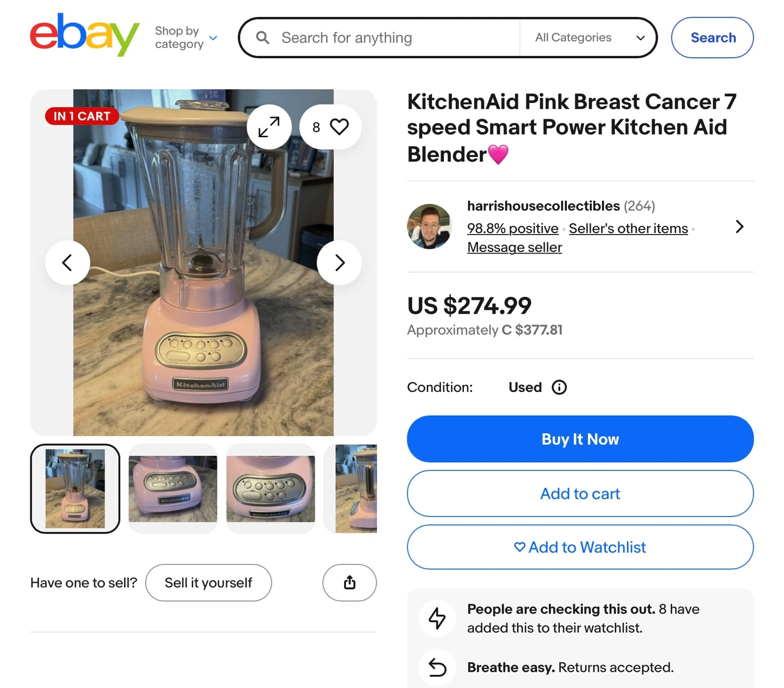
Task: Click the share listing icon button
Action: pyautogui.click(x=350, y=582)
